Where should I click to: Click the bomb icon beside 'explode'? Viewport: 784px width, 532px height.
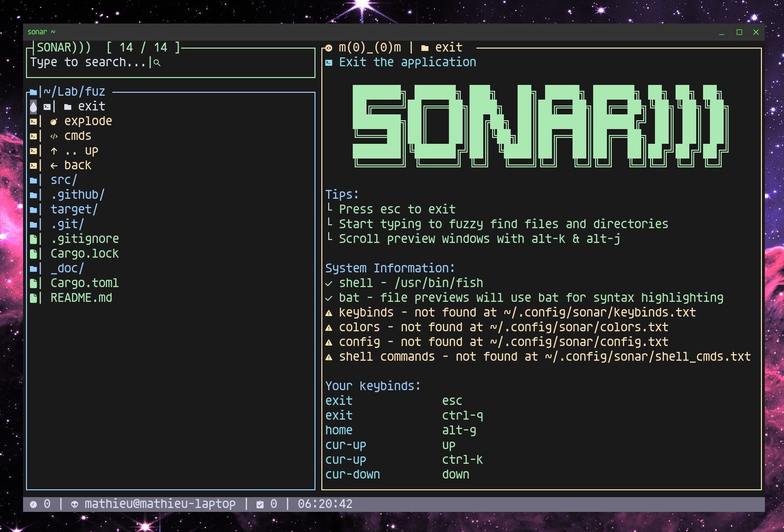pos(54,122)
